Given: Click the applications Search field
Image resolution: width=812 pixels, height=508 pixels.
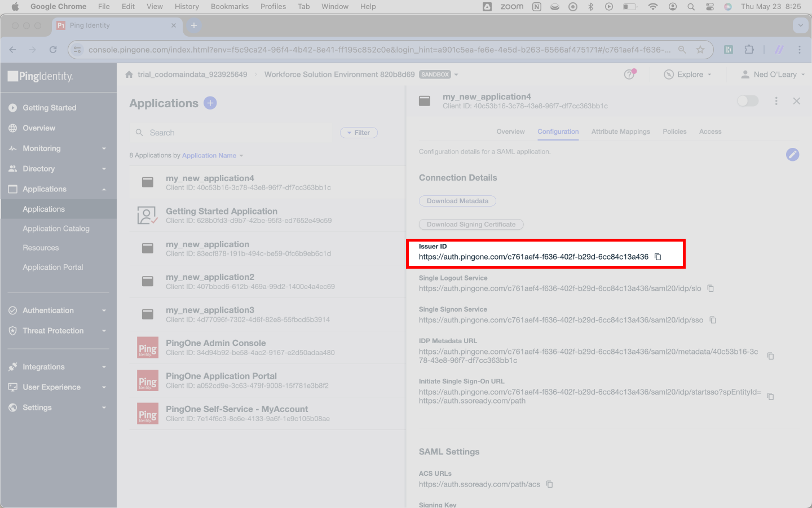Looking at the screenshot, I should click(x=231, y=133).
